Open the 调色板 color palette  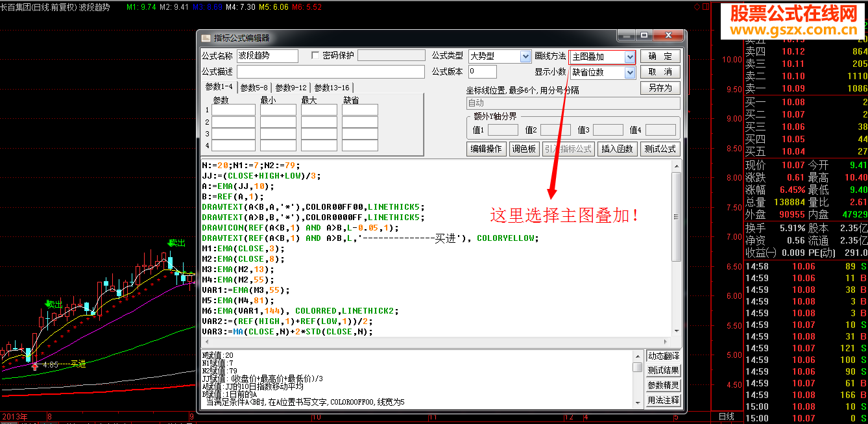(524, 149)
